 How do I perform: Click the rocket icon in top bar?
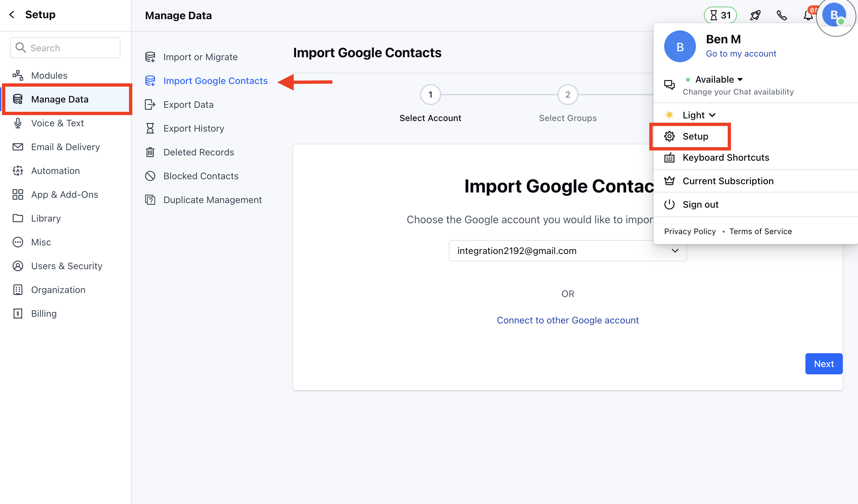(x=755, y=15)
